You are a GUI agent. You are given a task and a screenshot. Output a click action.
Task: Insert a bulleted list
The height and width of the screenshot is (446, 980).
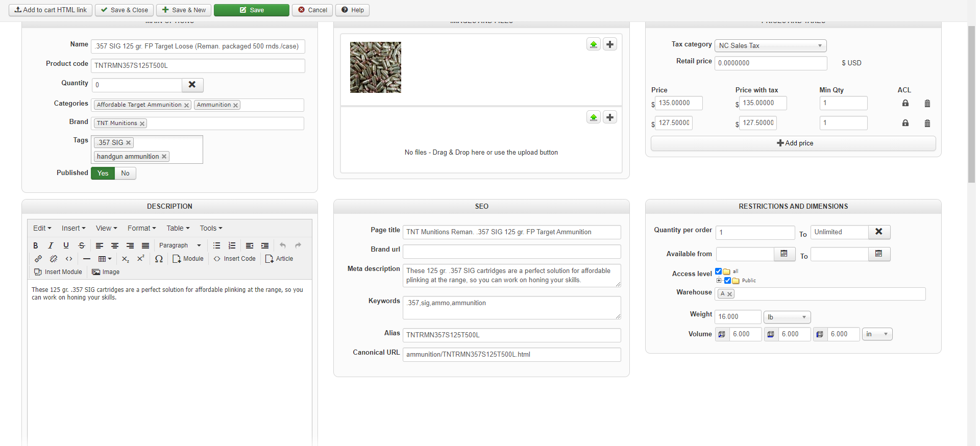(217, 245)
